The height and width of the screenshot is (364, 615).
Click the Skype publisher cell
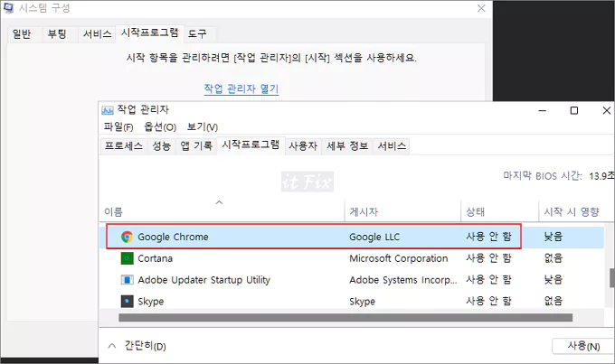362,302
